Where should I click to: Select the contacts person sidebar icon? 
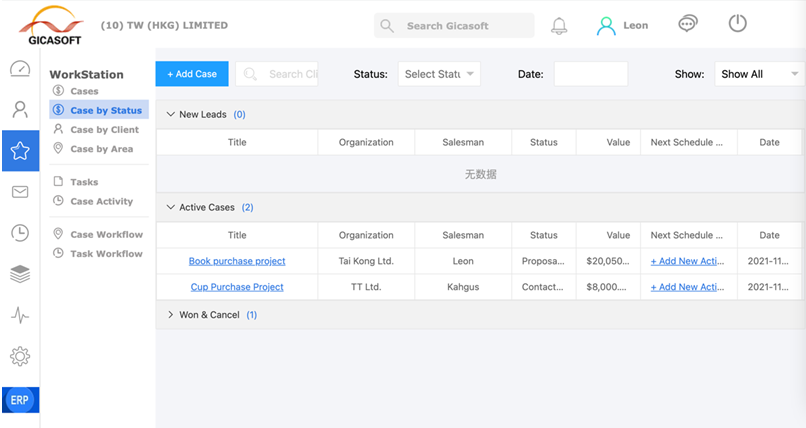click(20, 109)
